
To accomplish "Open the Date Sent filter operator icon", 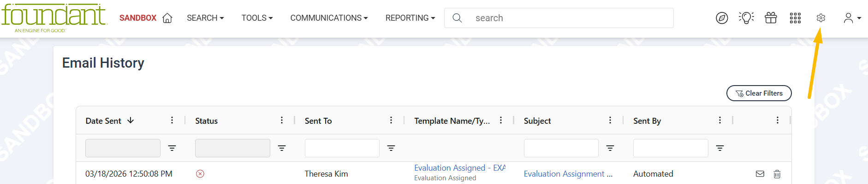I will pos(172,148).
